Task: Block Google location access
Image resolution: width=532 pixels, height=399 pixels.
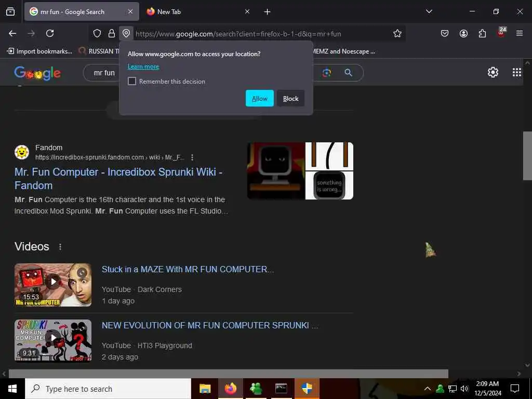Action: coord(290,98)
